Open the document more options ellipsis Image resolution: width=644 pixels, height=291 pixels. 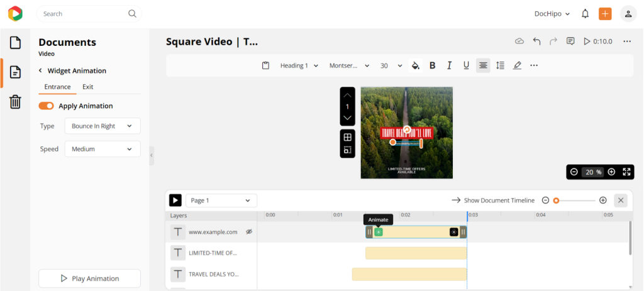point(627,41)
